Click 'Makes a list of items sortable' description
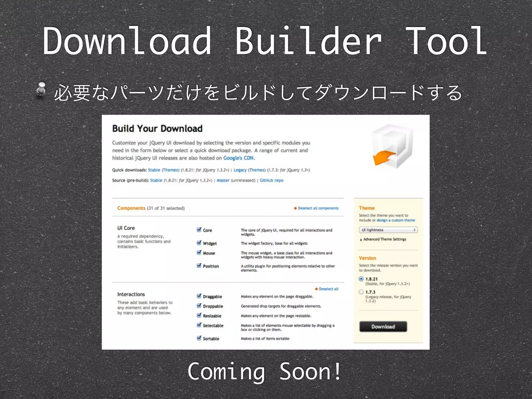This screenshot has width=532, height=399. [265, 338]
